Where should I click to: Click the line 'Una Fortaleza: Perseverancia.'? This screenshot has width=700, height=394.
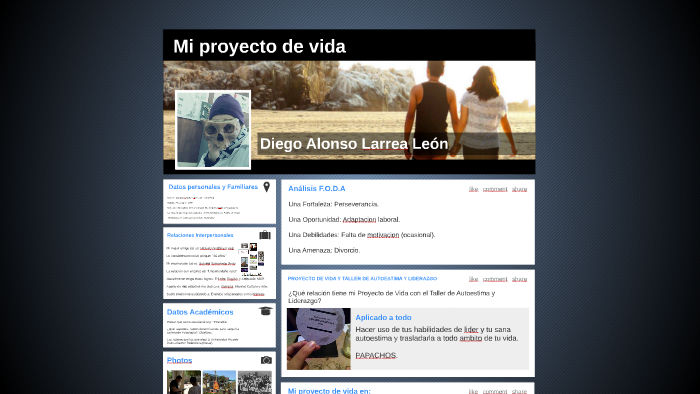pos(333,204)
